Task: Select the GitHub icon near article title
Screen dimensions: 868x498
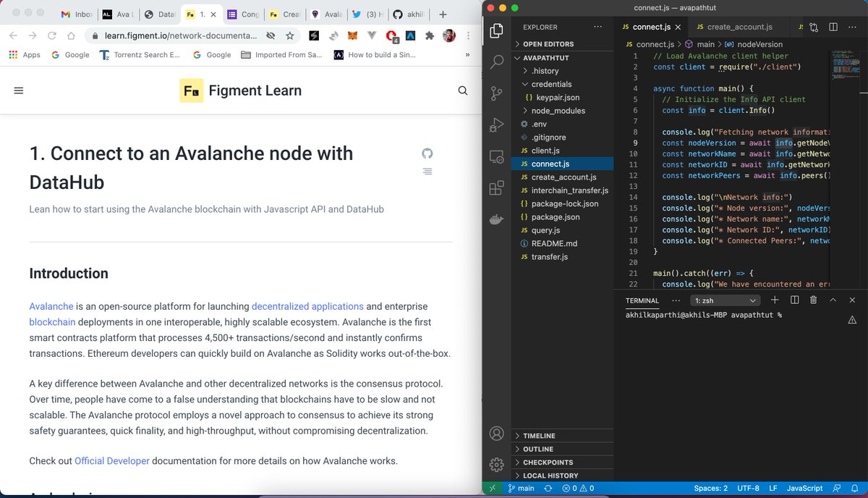Action: 427,153
